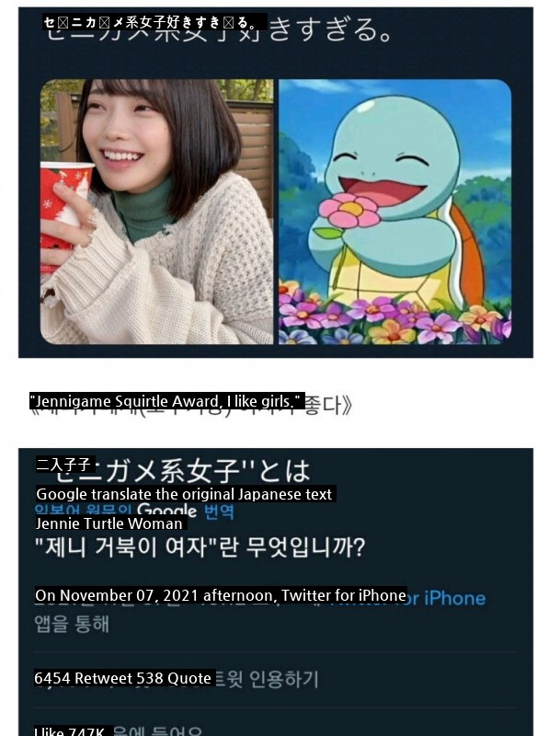Click the blue Korean "번역" link

pos(219,511)
